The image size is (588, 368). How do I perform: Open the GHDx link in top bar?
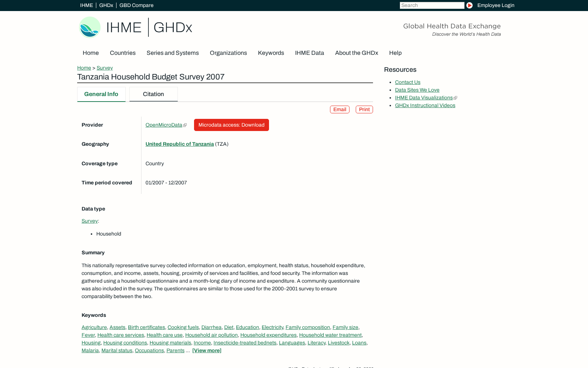pos(106,5)
